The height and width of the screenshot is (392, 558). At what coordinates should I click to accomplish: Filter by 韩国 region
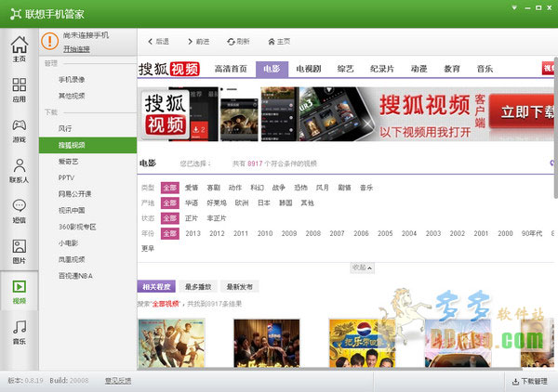[286, 203]
